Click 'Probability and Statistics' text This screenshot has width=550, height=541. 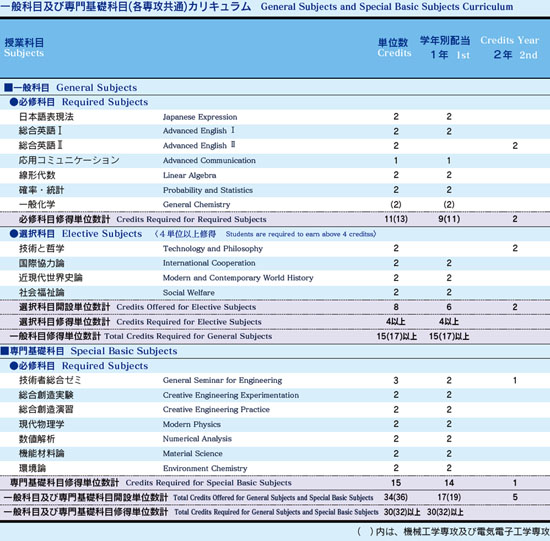pyautogui.click(x=208, y=190)
